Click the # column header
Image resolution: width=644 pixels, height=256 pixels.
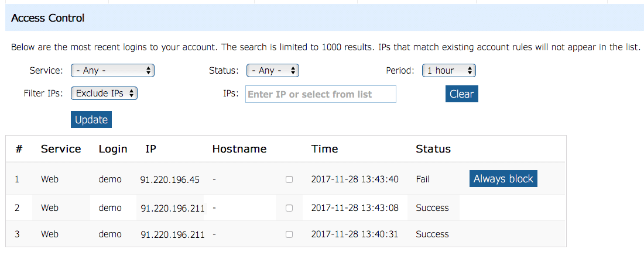19,149
